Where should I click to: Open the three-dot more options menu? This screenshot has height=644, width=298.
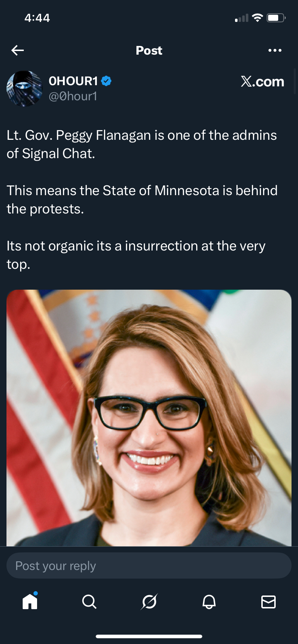click(275, 50)
